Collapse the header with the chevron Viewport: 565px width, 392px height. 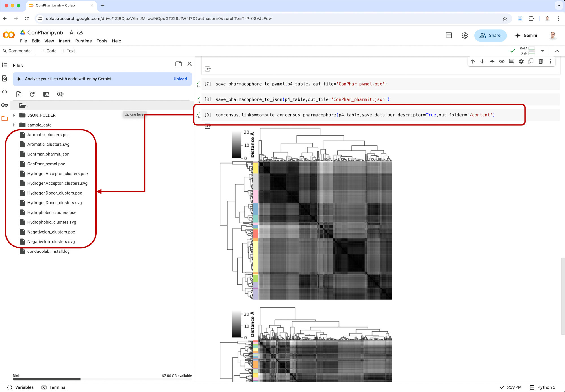pos(557,51)
